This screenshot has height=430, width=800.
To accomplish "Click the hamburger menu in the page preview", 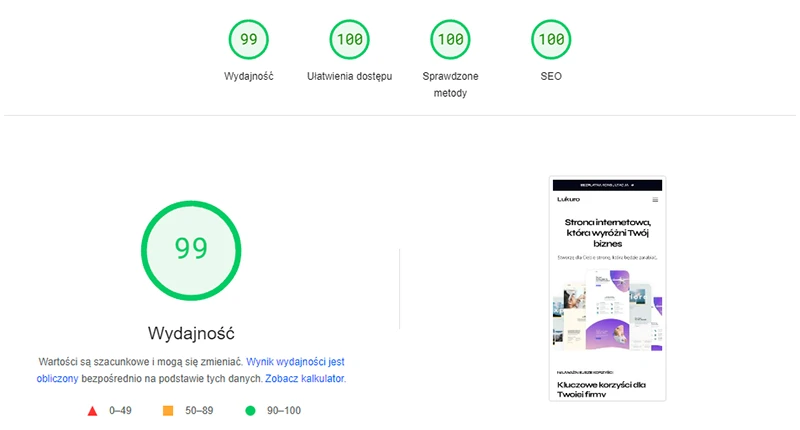I will point(655,200).
